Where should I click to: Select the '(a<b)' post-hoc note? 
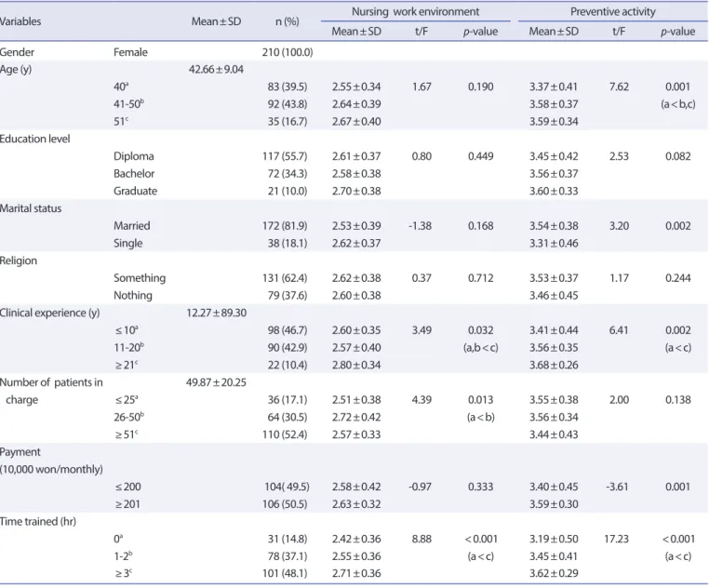(481, 417)
